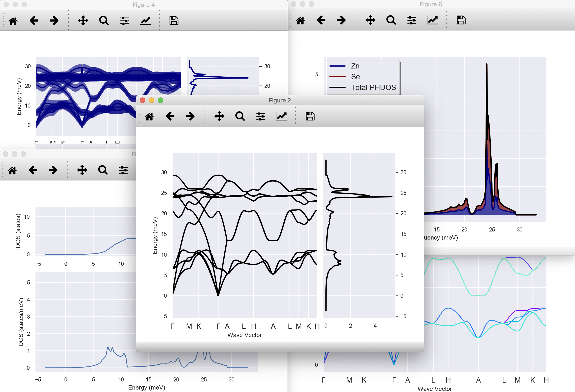Go forward a view in Figure 2

190,116
